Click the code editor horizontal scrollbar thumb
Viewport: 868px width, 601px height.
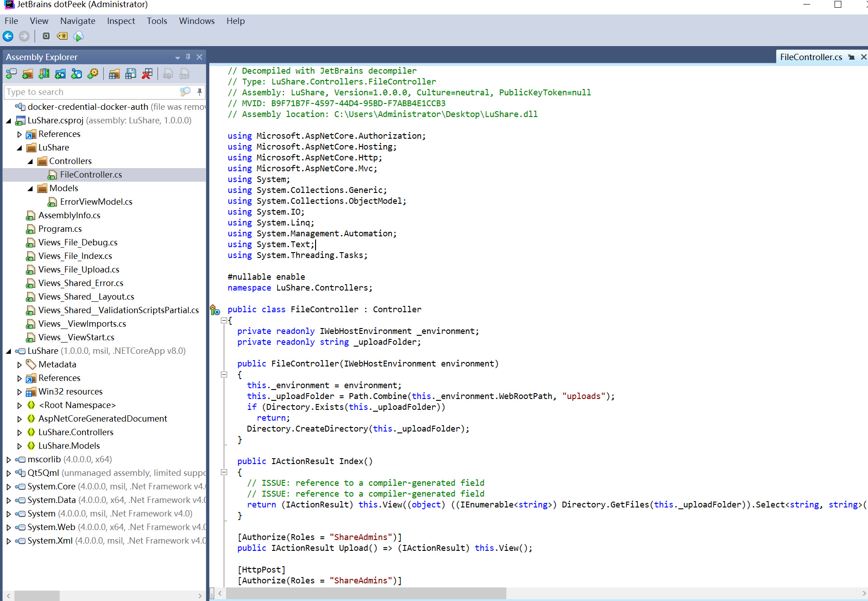click(365, 593)
